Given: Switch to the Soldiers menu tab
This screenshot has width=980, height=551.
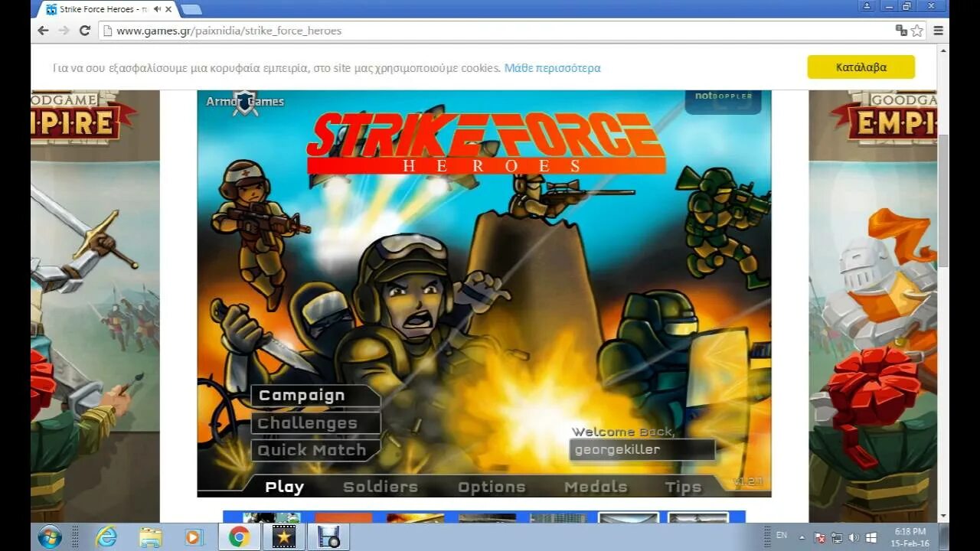Looking at the screenshot, I should pos(381,487).
